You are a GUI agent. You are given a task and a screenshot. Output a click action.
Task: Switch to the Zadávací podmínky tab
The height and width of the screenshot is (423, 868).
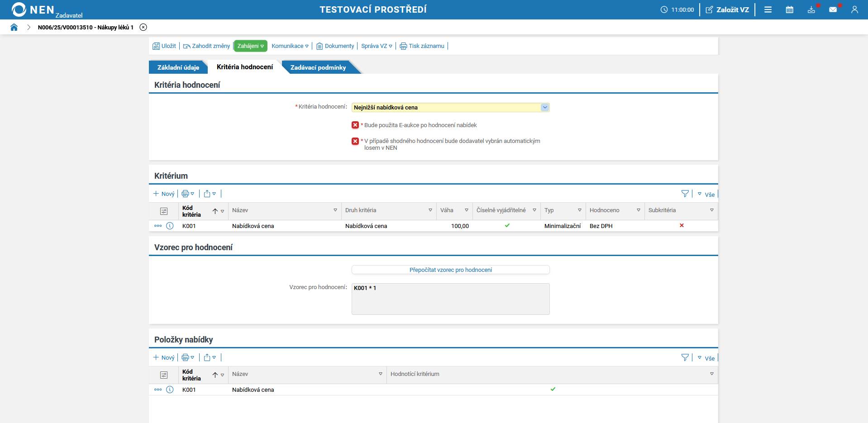(x=318, y=67)
